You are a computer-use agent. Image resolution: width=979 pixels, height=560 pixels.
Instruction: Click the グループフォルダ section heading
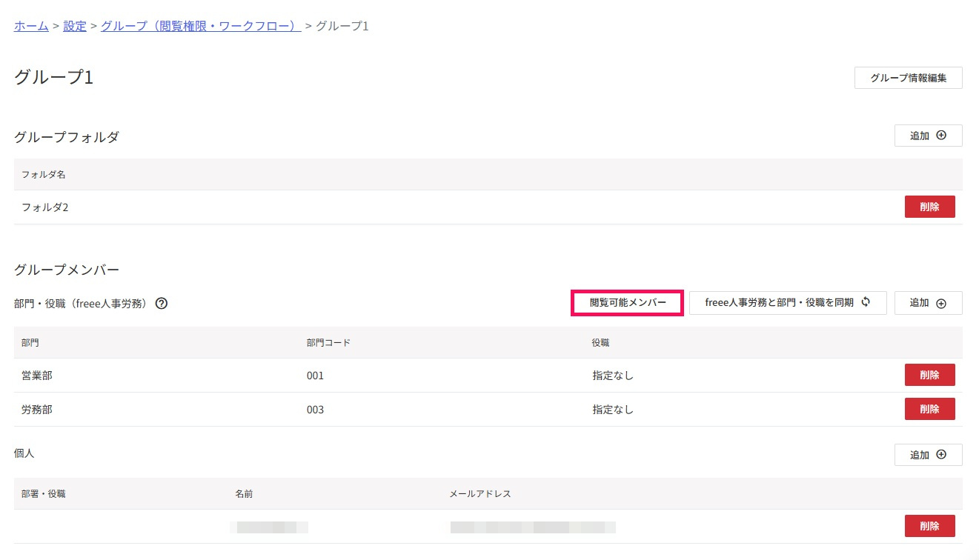click(x=67, y=137)
